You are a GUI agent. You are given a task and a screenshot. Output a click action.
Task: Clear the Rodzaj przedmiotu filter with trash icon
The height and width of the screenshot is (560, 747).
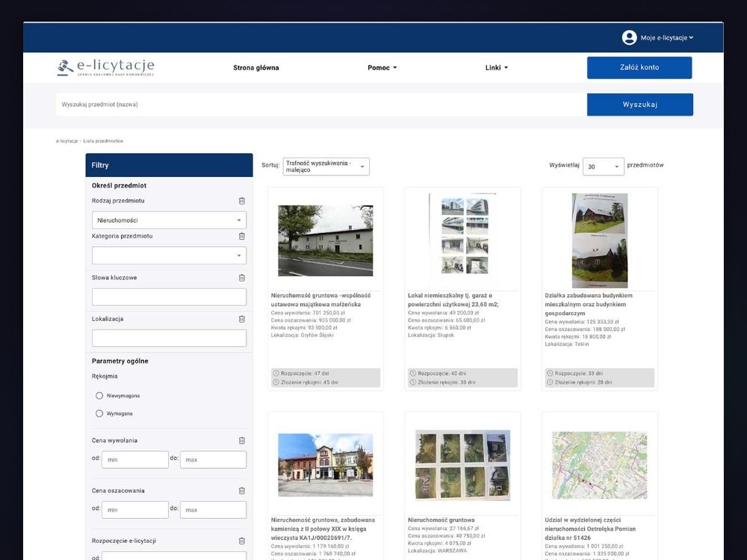click(x=241, y=201)
